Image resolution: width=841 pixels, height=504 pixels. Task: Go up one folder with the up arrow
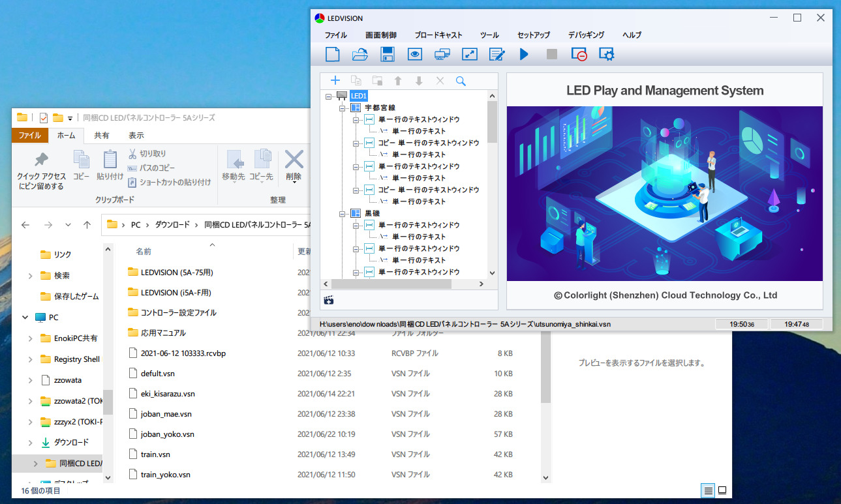87,225
